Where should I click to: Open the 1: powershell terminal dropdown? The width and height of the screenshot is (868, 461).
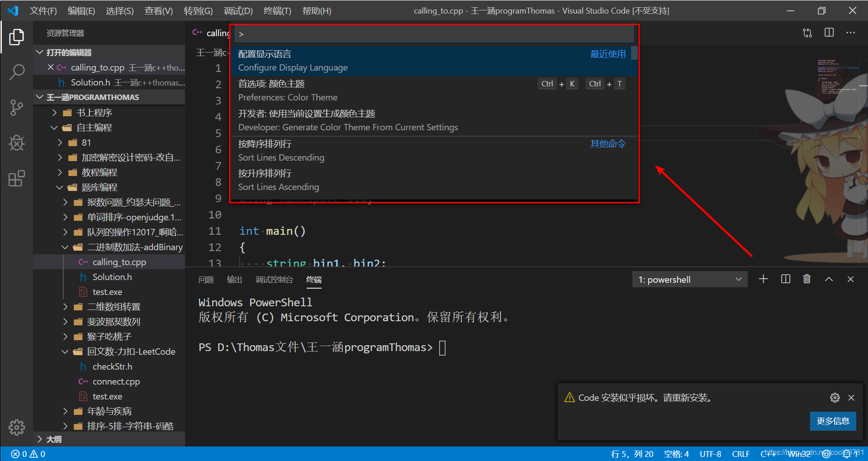coord(689,280)
